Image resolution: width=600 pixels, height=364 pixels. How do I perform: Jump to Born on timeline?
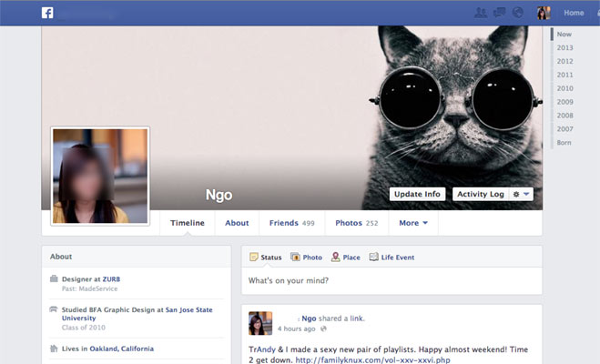pyautogui.click(x=564, y=142)
